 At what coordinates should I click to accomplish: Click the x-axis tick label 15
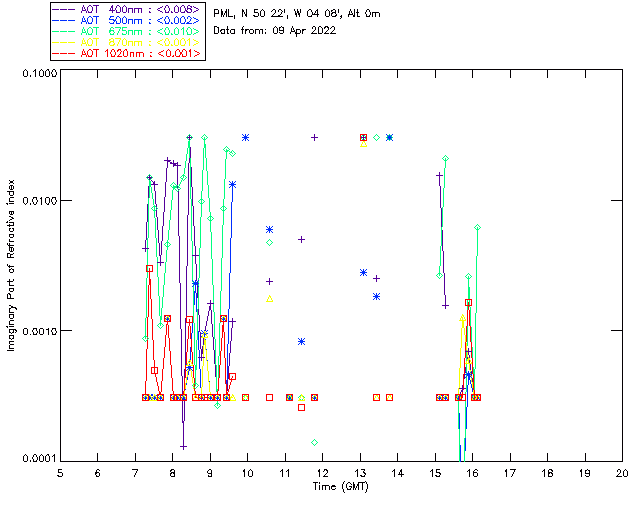coord(435,473)
